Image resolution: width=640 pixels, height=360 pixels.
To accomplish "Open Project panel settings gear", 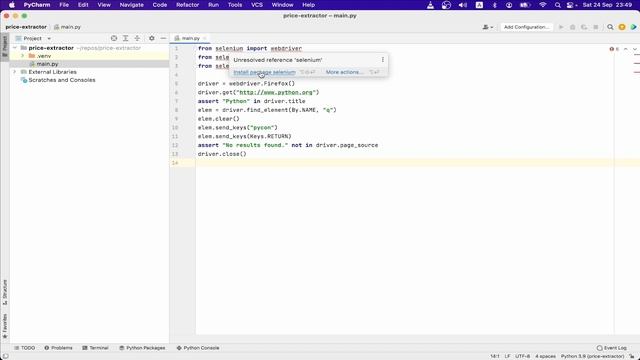I will pyautogui.click(x=151, y=38).
